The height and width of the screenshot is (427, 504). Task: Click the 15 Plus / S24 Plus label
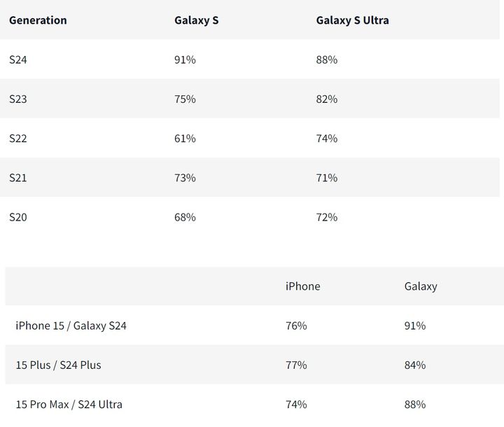(58, 365)
